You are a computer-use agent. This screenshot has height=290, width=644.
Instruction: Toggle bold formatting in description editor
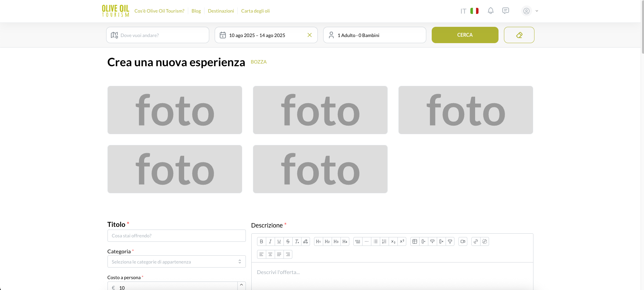[261, 241]
